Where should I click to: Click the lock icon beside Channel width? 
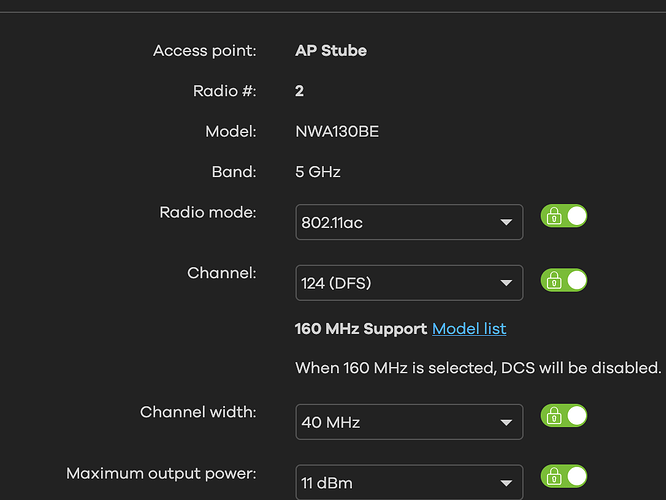click(x=552, y=416)
